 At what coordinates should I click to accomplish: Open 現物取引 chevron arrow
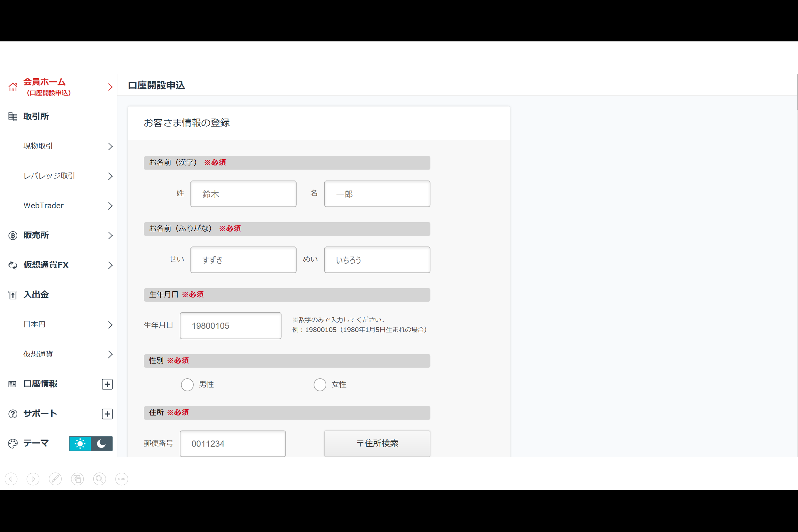click(110, 147)
